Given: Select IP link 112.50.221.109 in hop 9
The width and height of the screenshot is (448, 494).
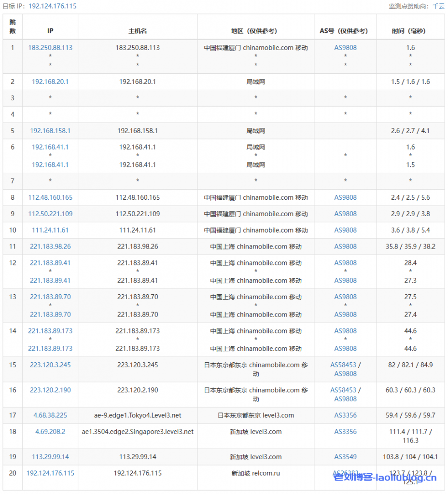Looking at the screenshot, I should pos(50,214).
